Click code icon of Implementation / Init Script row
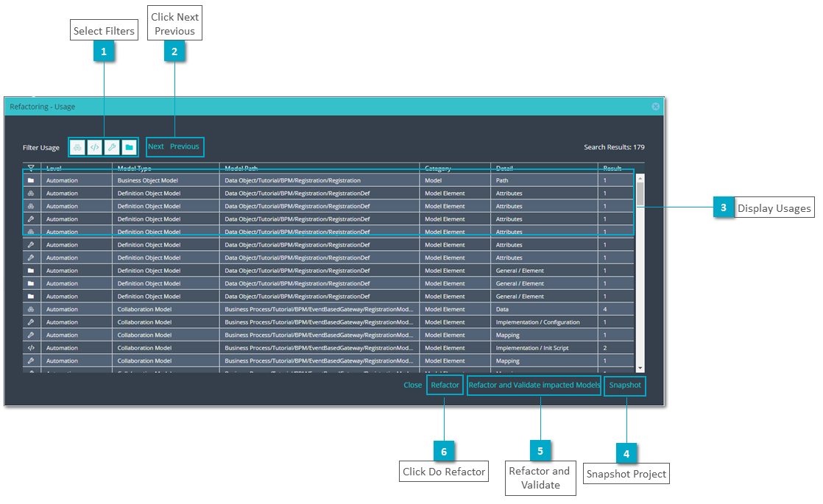Viewport: 823px width, 504px height. tap(31, 348)
